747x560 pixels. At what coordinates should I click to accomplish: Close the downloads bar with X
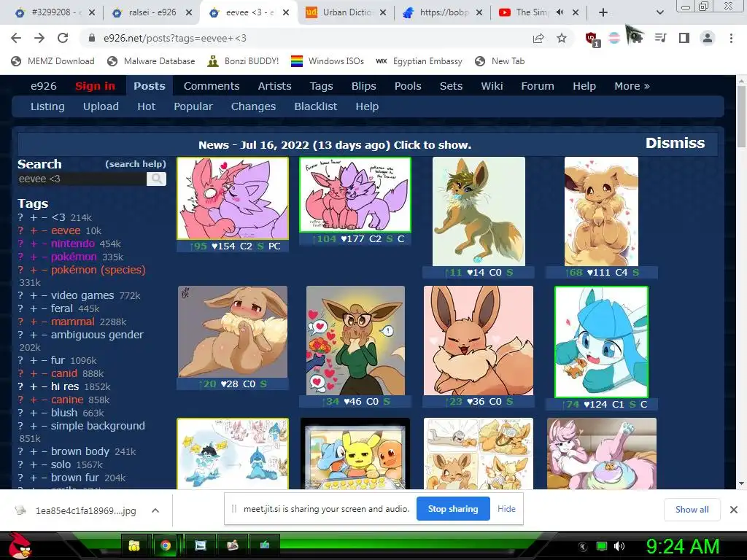pyautogui.click(x=734, y=510)
